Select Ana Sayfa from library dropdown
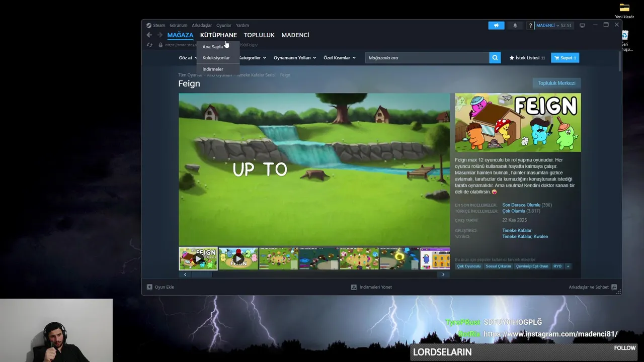This screenshot has width=644, height=362. [213, 47]
